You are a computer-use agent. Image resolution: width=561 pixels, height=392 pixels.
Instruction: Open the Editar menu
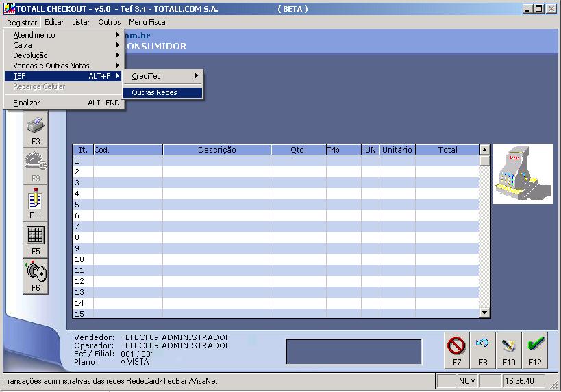54,22
